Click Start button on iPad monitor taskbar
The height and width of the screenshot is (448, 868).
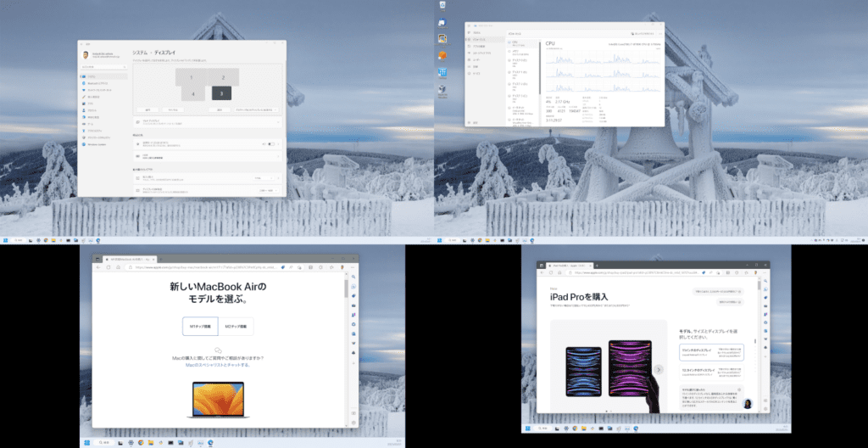527,428
